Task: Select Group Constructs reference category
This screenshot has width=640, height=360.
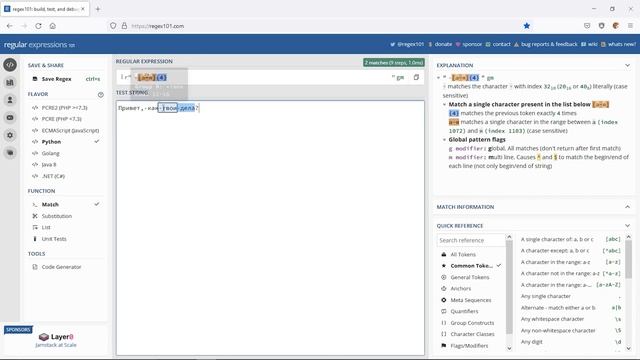Action: [472, 323]
